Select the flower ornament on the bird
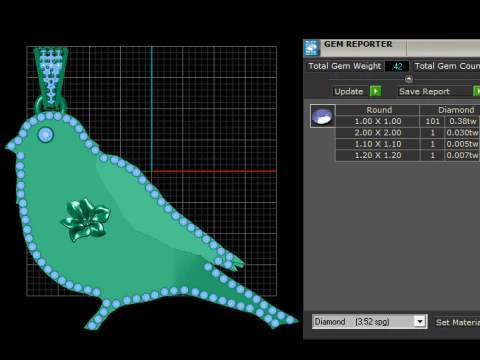The height and width of the screenshot is (360, 480). pyautogui.click(x=85, y=220)
